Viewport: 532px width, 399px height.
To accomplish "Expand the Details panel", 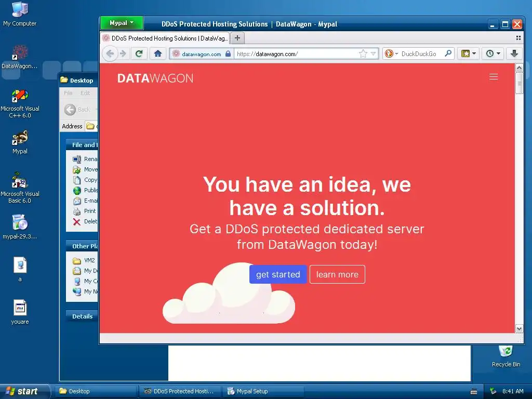I will click(x=82, y=316).
